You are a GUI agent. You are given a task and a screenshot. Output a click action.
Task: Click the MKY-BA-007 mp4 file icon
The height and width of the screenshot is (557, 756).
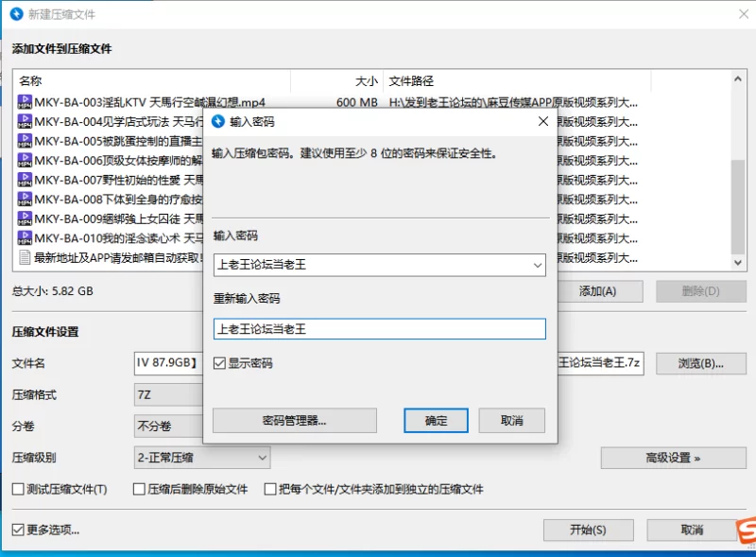[x=25, y=180]
